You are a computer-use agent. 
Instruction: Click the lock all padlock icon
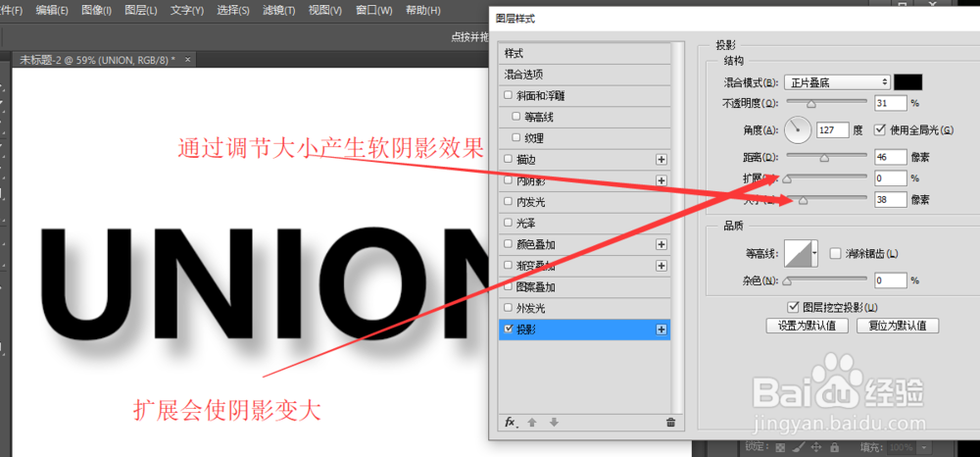pos(834,447)
